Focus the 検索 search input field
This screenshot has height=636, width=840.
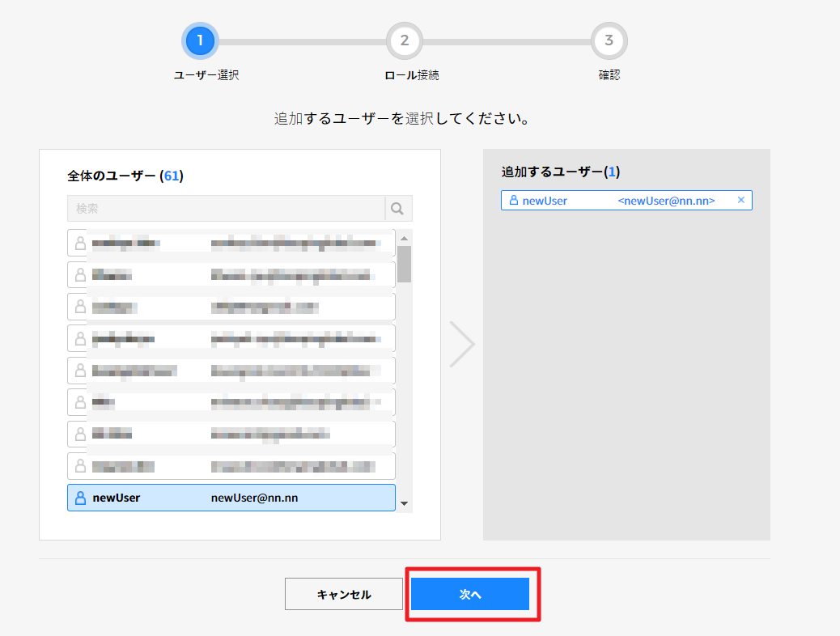pyautogui.click(x=226, y=209)
